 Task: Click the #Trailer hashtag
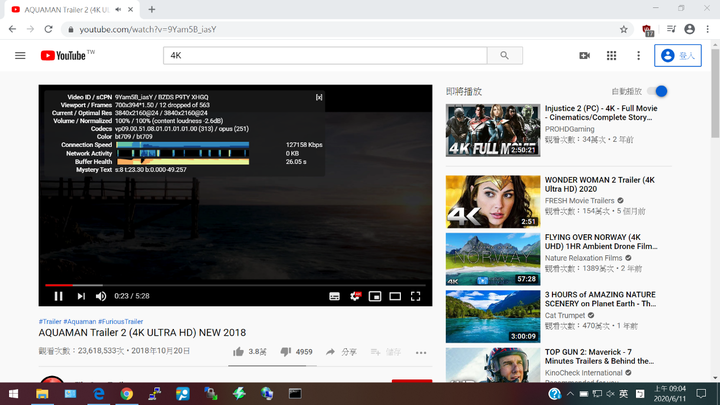click(x=50, y=321)
